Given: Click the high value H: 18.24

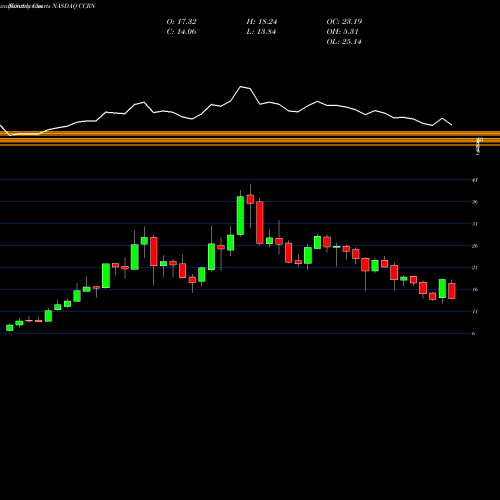Looking at the screenshot, I should tap(262, 22).
